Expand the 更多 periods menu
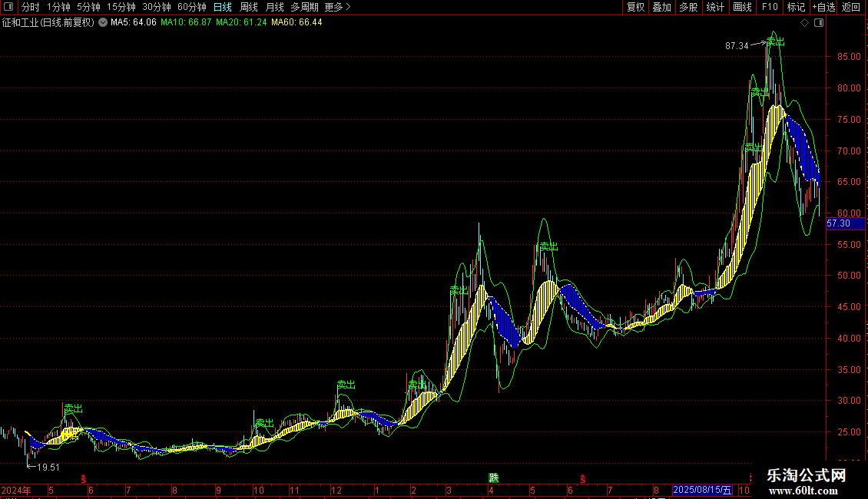 pos(337,7)
